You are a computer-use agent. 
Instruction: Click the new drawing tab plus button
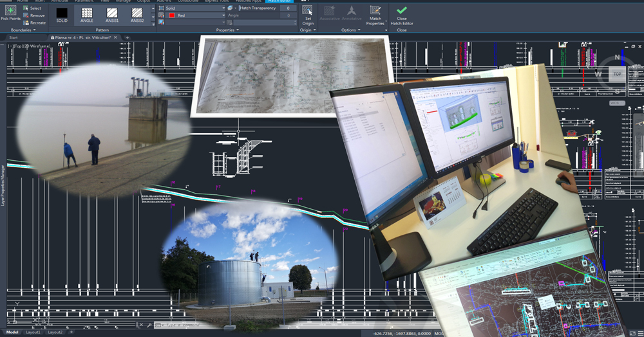pyautogui.click(x=128, y=38)
